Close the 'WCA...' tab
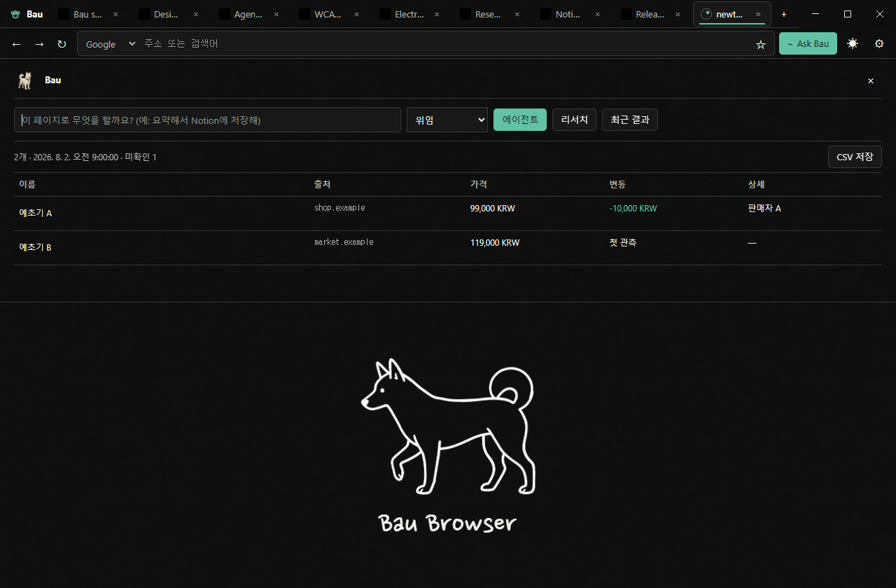The height and width of the screenshot is (588, 896). [356, 14]
